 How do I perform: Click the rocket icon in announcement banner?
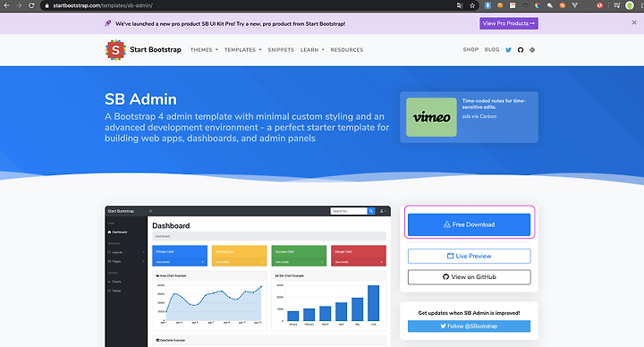tap(108, 23)
